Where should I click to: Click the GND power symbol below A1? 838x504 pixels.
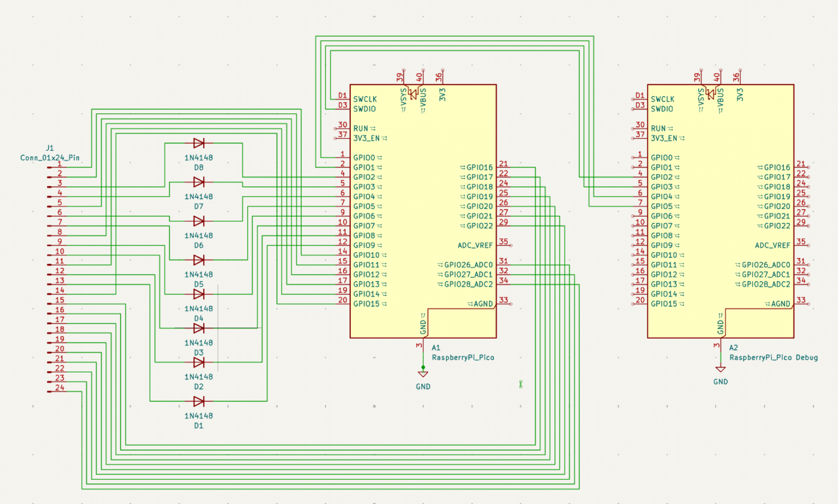tap(423, 374)
